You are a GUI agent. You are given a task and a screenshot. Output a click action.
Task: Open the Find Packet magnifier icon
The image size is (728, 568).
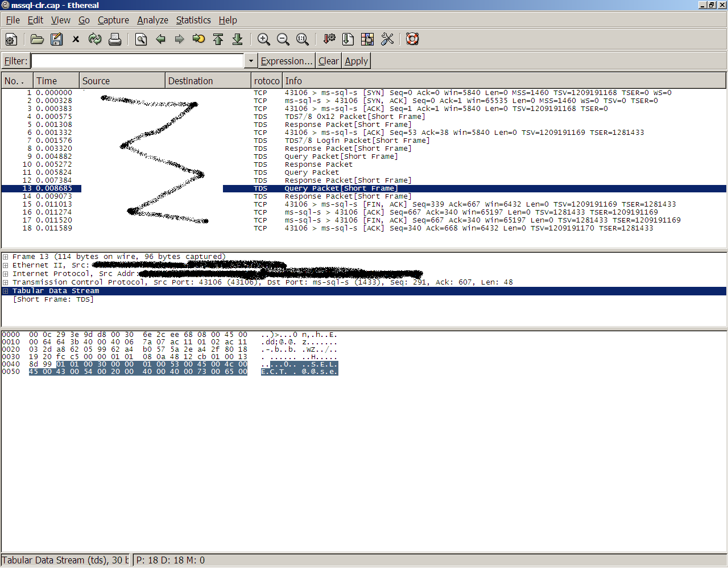[141, 39]
